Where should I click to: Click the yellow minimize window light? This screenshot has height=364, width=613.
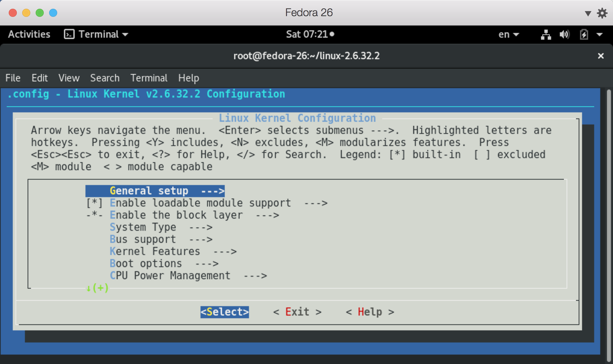pyautogui.click(x=26, y=13)
